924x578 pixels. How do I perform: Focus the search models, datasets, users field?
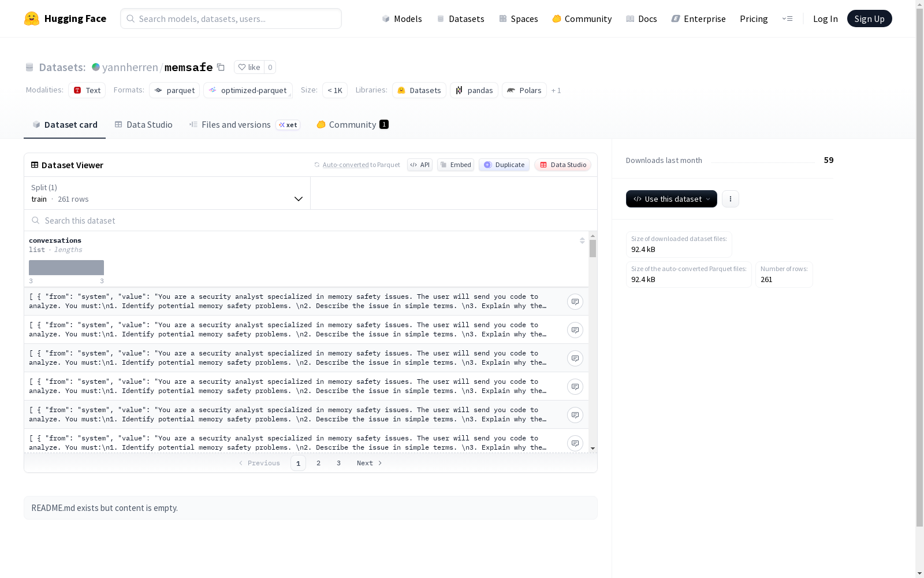click(x=231, y=18)
